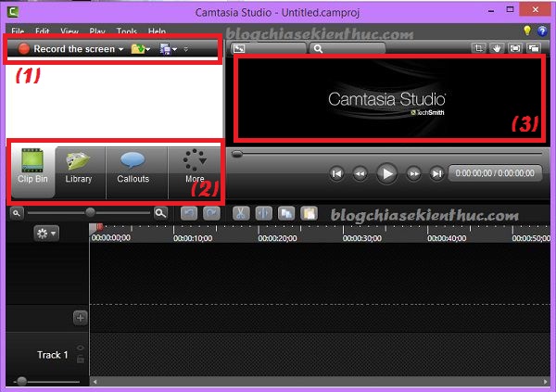Click the plus button to add track
The image size is (556, 392).
pyautogui.click(x=81, y=318)
